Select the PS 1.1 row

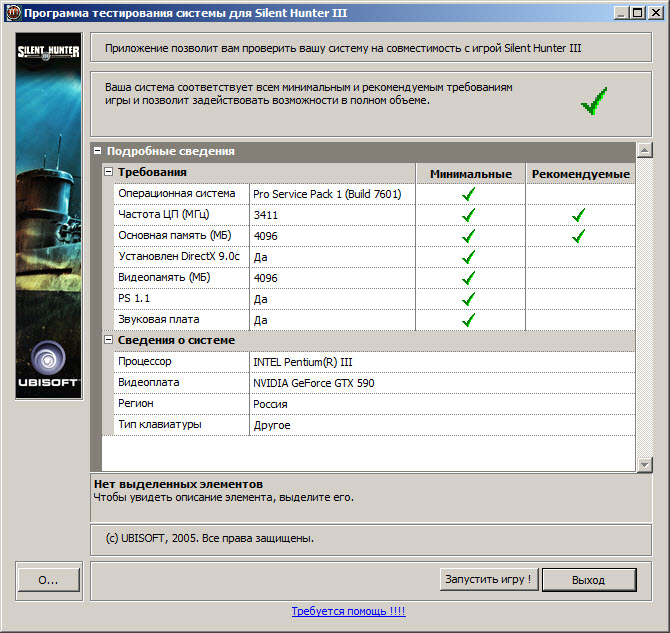(x=374, y=299)
